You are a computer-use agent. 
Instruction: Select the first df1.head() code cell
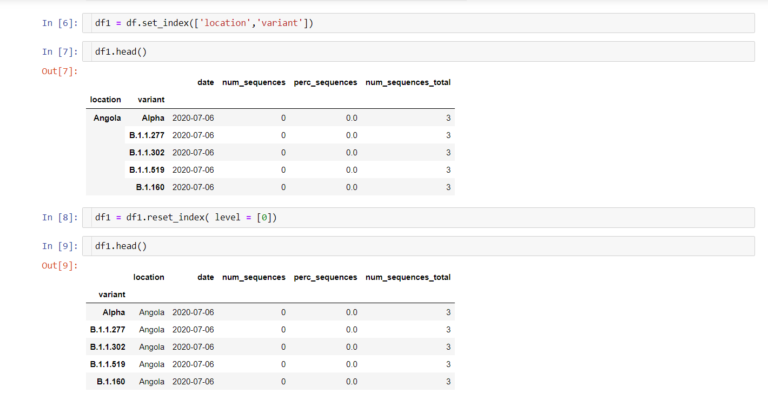pyautogui.click(x=418, y=51)
